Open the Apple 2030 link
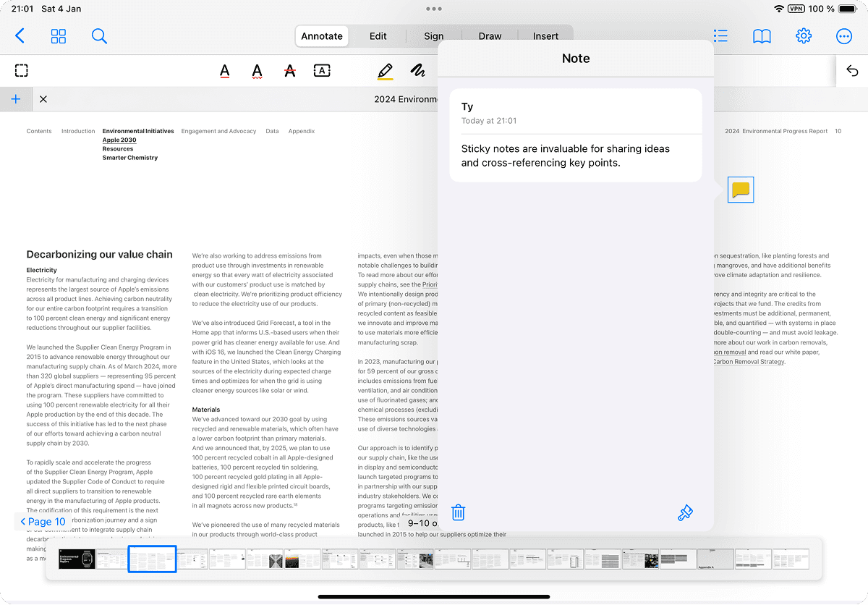 coord(119,140)
